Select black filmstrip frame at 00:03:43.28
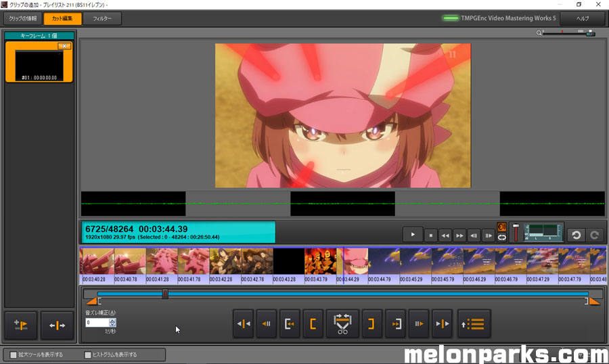The image size is (609, 364). tap(288, 261)
